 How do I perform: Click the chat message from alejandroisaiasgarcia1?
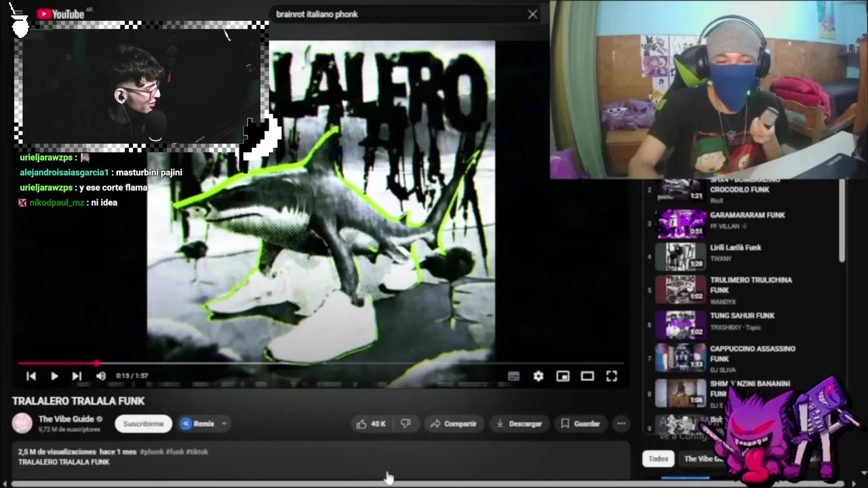101,172
